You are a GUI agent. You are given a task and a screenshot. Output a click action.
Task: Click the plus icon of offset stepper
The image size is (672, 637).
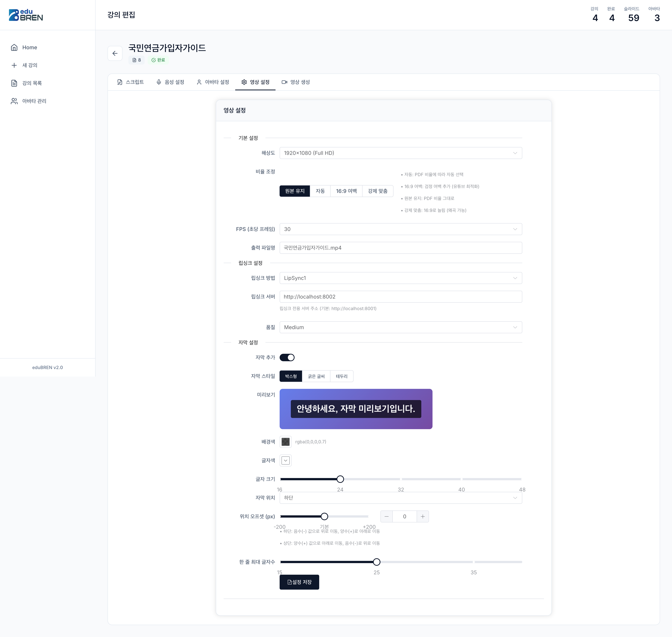point(423,516)
